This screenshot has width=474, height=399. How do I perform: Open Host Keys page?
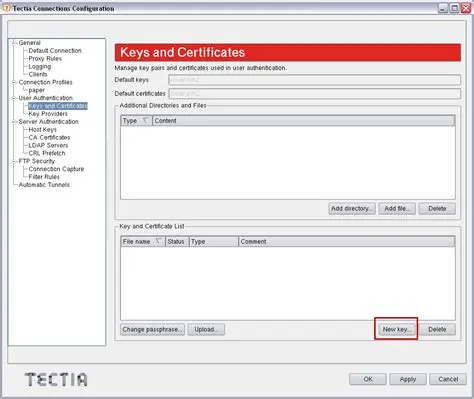[42, 129]
